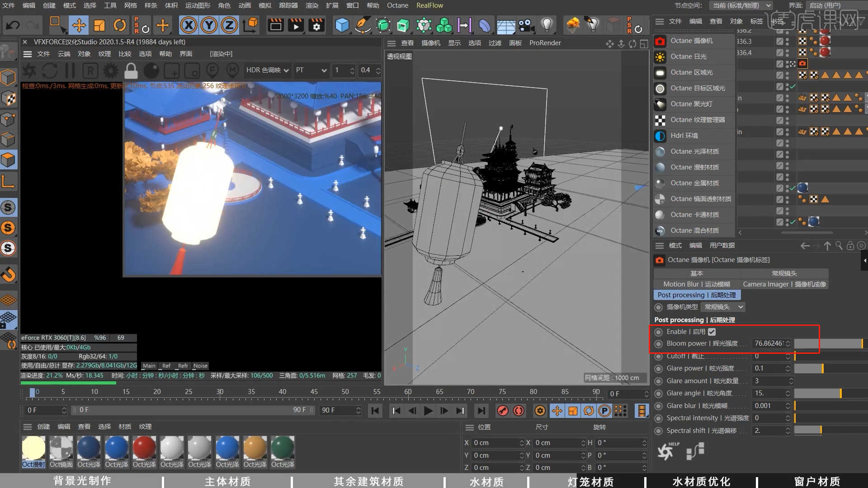Add an Hdri 环境 to the scene
Screen dimensions: 868x488
pyautogui.click(x=684, y=136)
